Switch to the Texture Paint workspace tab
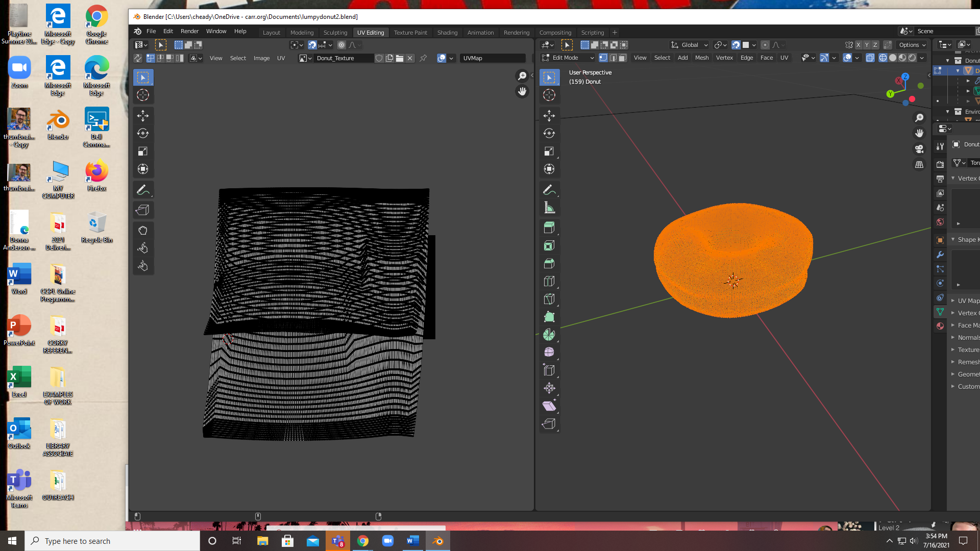The height and width of the screenshot is (551, 980). click(x=410, y=33)
